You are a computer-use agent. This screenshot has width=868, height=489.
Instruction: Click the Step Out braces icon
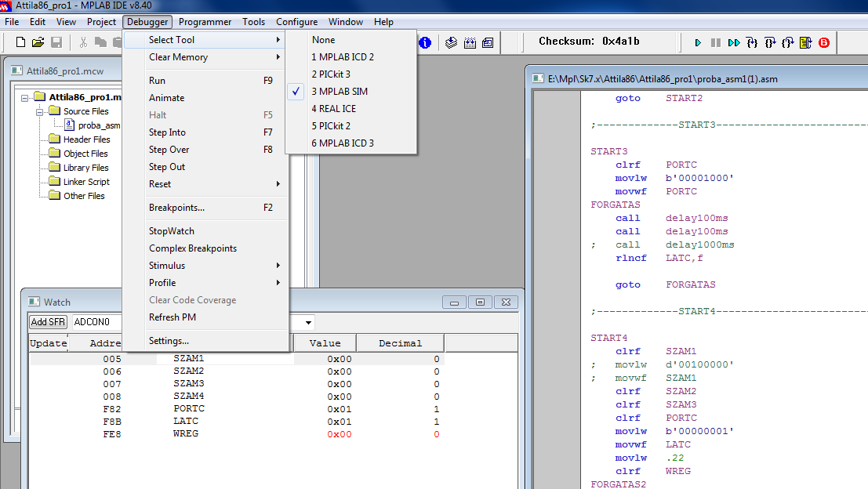[x=788, y=42]
